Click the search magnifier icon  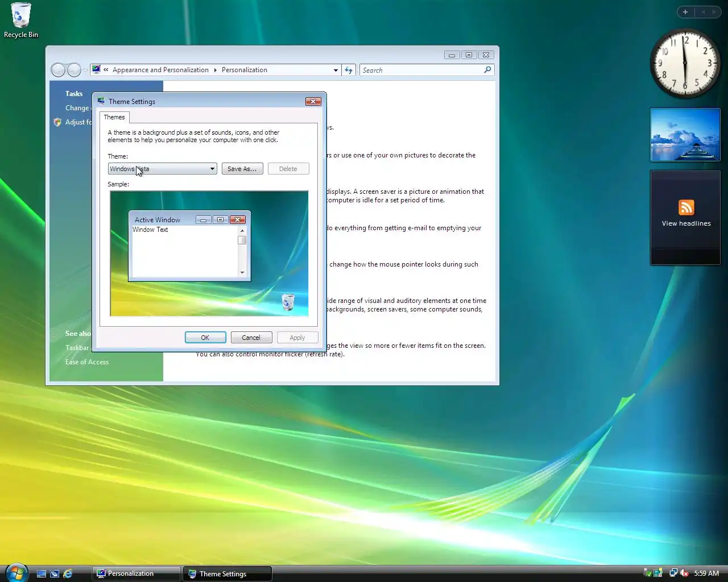487,70
